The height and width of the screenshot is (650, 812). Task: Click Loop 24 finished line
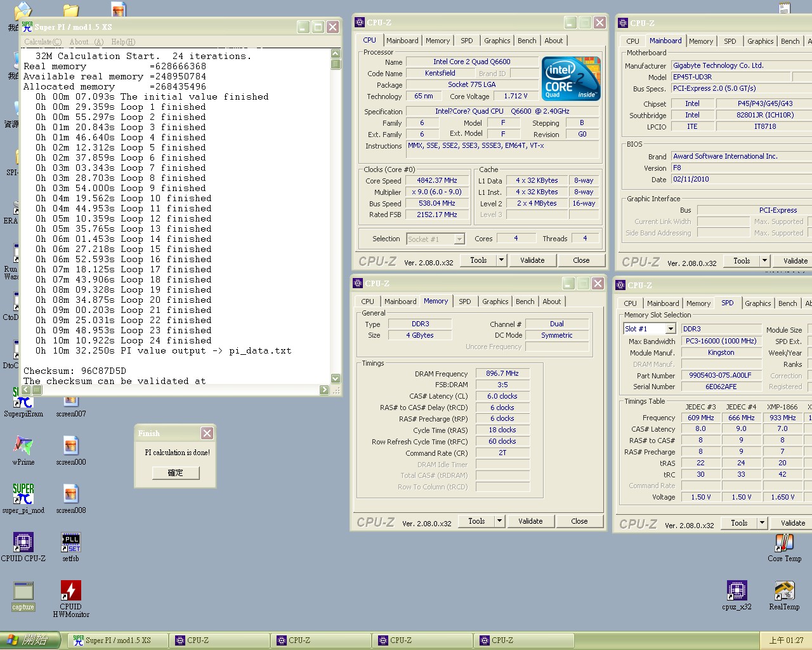pyautogui.click(x=124, y=340)
